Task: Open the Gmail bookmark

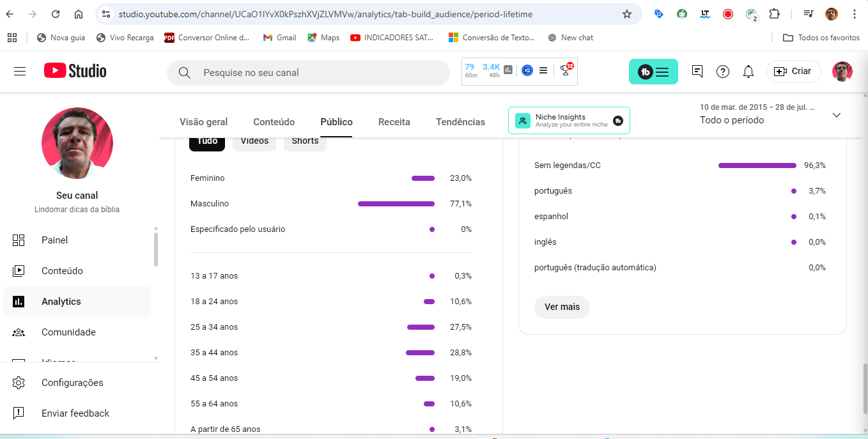Action: point(279,38)
